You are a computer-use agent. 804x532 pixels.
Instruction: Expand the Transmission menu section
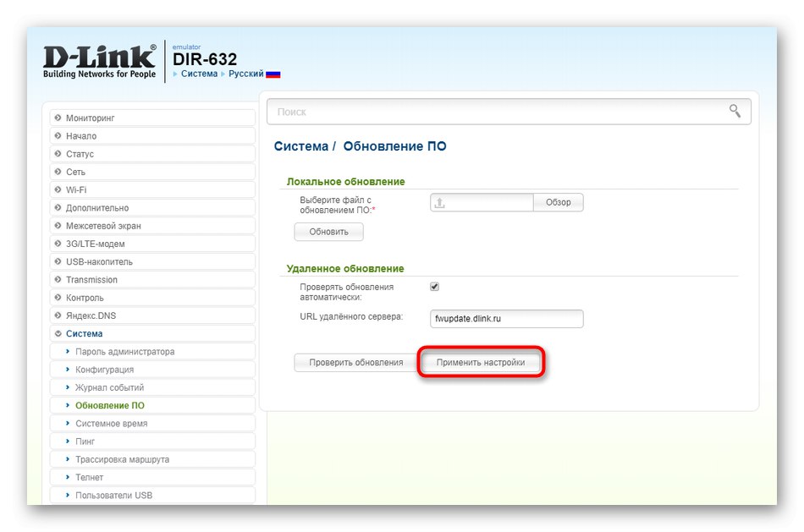tap(153, 280)
